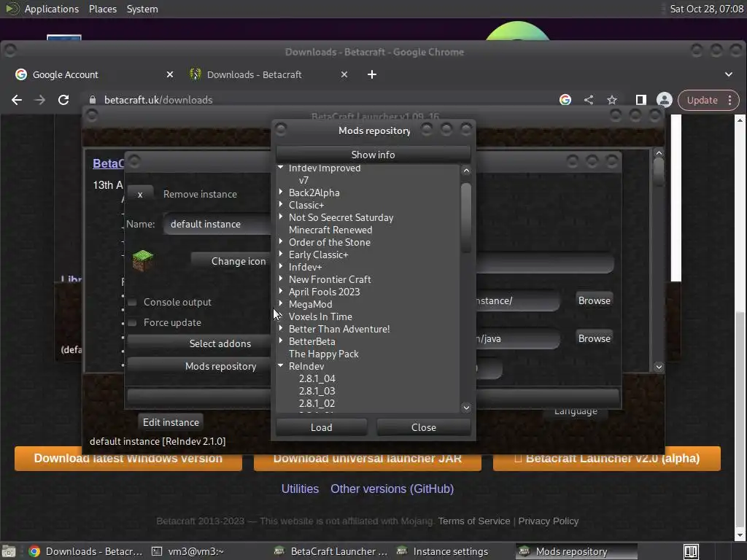Open the Utilities link
The image size is (747, 560).
click(300, 489)
